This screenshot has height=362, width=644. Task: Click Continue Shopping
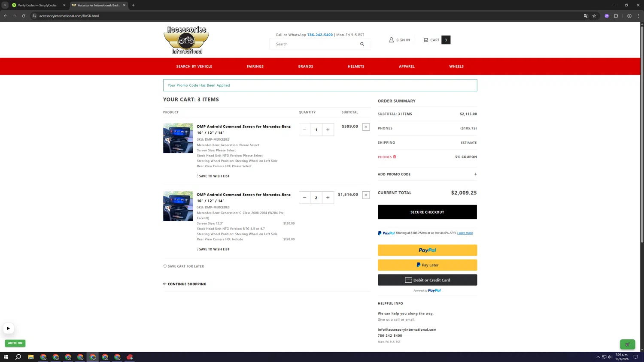tap(185, 284)
